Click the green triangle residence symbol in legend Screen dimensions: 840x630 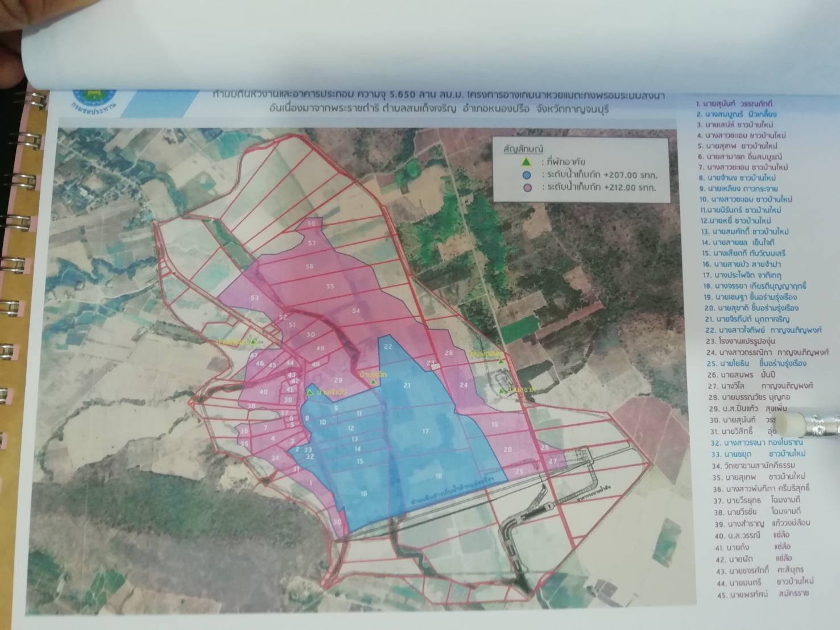tap(527, 162)
